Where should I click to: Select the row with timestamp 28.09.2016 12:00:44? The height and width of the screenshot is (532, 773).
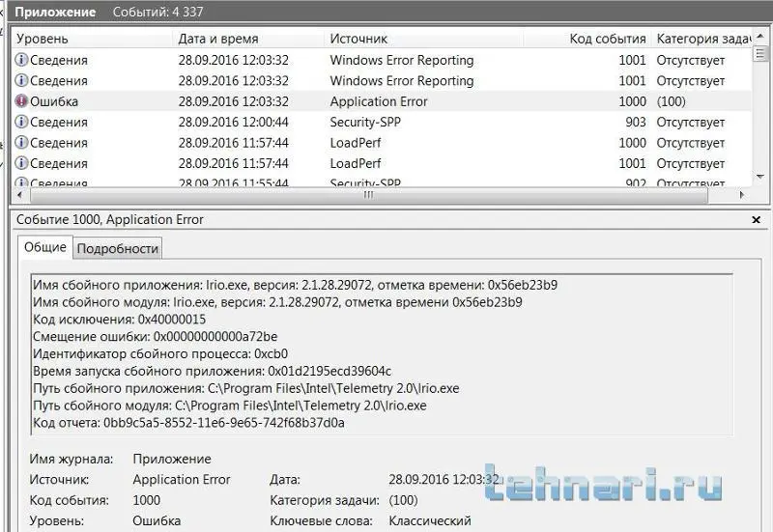(x=382, y=122)
